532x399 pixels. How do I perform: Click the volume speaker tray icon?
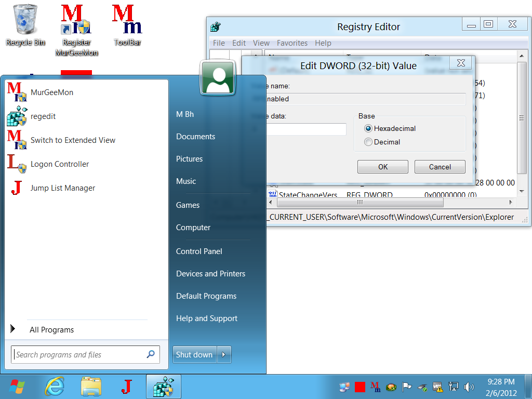pyautogui.click(x=469, y=387)
